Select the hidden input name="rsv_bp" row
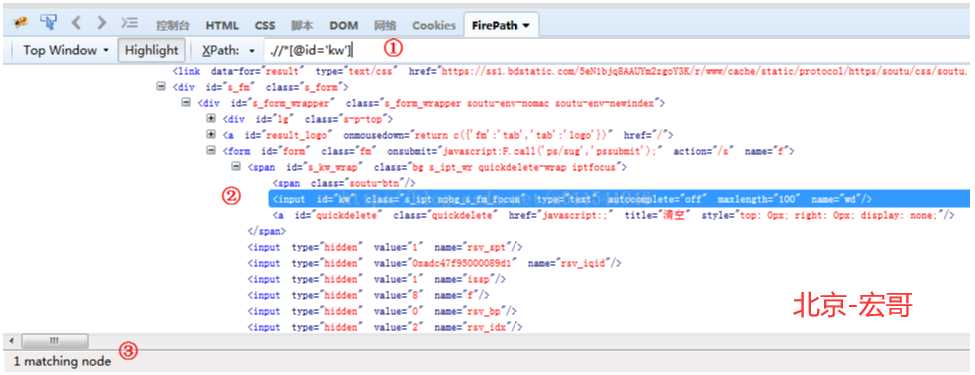Viewport: 975px width, 375px height. (x=382, y=311)
